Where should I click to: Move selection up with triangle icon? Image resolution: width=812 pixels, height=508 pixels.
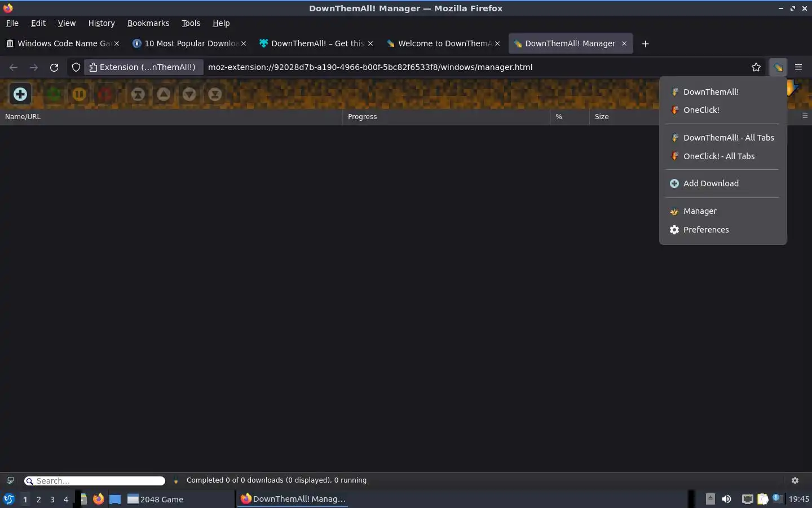(164, 94)
